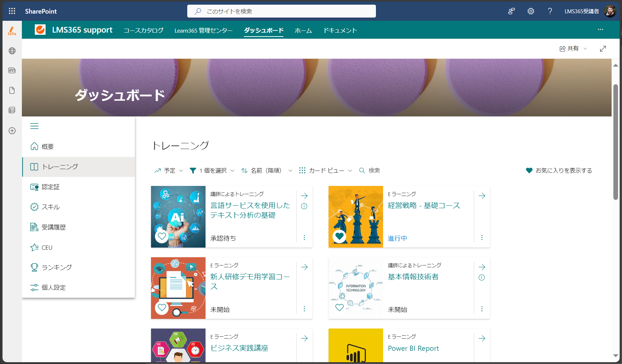The image size is (622, 364).
Task: Open the help question mark icon
Action: click(550, 11)
